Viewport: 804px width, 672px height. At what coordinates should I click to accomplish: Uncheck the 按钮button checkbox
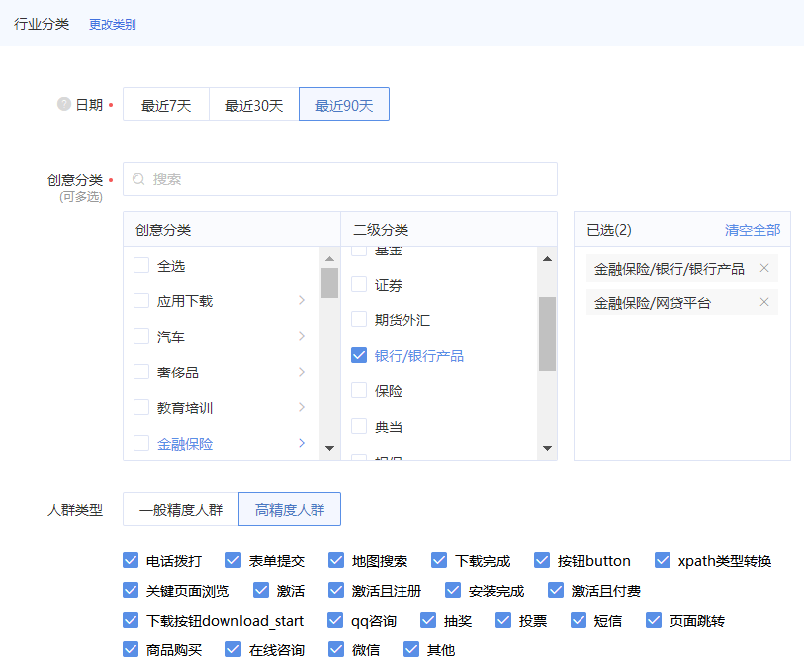click(x=542, y=560)
